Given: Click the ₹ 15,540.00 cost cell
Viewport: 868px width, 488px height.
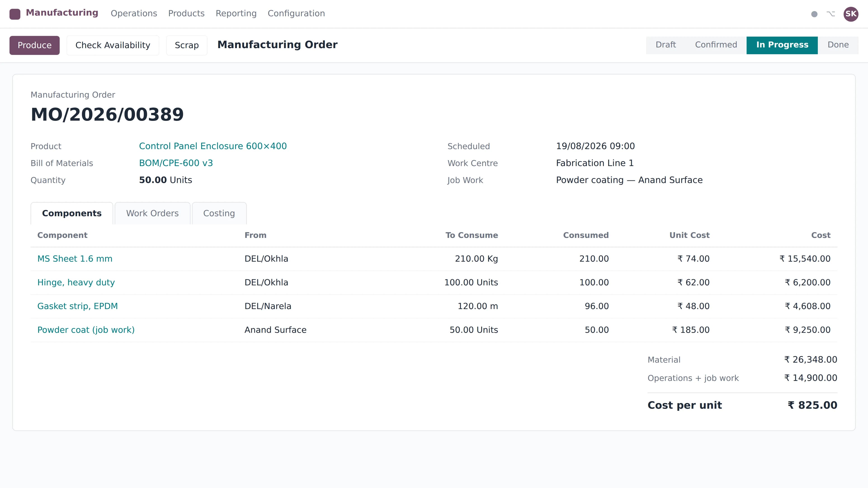Looking at the screenshot, I should pos(805,259).
